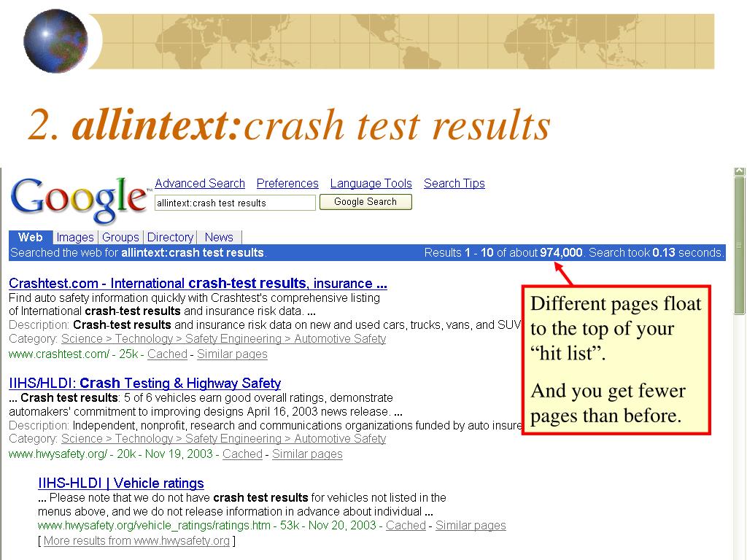The image size is (747, 560).
Task: Open More results from www.hwysafety.org
Action: coord(136,540)
